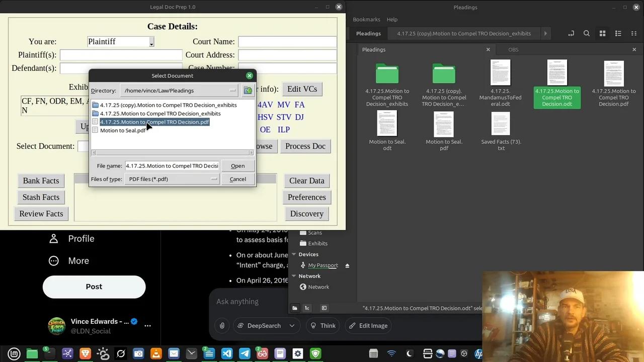The height and width of the screenshot is (362, 644).
Task: Attach a file in the chat box
Action: click(x=222, y=326)
